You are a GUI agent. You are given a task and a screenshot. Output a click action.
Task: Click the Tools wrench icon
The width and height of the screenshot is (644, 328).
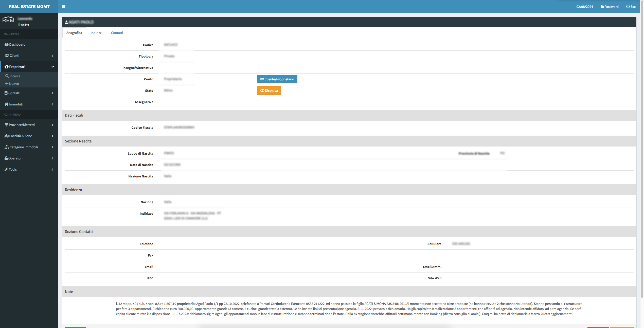tap(6, 169)
